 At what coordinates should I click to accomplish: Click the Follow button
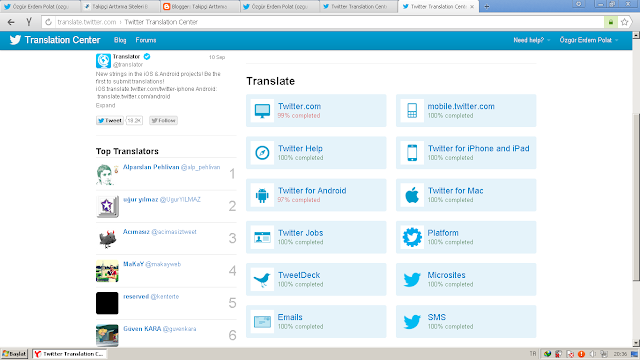click(163, 120)
